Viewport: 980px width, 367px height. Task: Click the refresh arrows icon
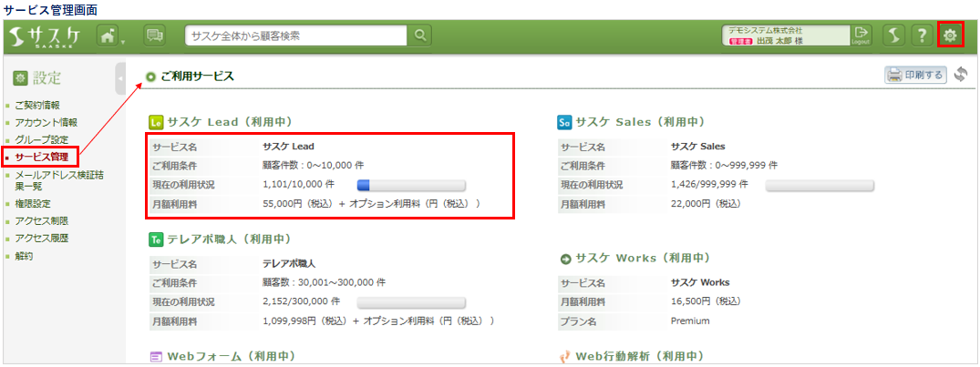(961, 75)
